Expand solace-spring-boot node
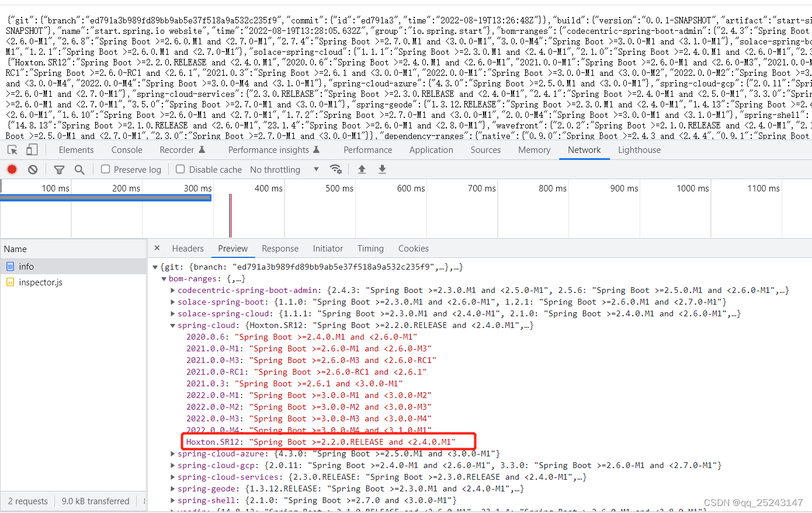This screenshot has height=513, width=812. (173, 302)
